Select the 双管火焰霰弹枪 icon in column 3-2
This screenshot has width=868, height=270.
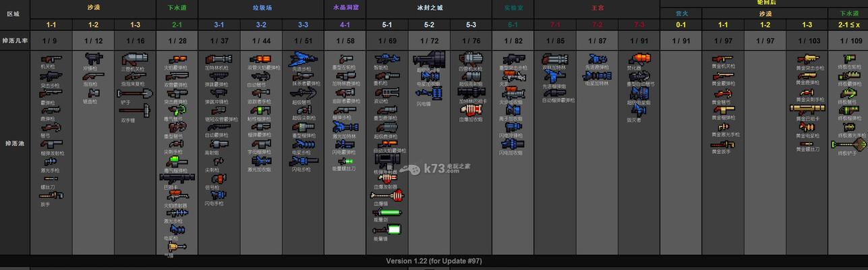click(x=259, y=59)
